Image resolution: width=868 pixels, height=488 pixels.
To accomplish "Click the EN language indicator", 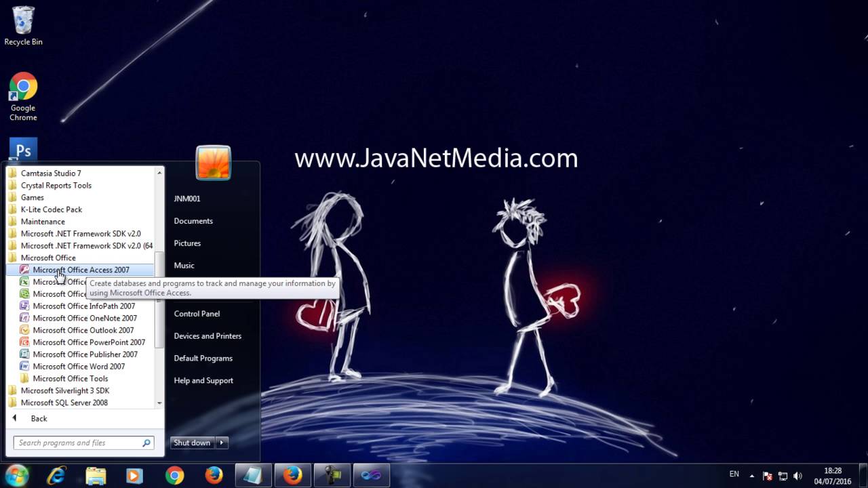I will coord(734,474).
